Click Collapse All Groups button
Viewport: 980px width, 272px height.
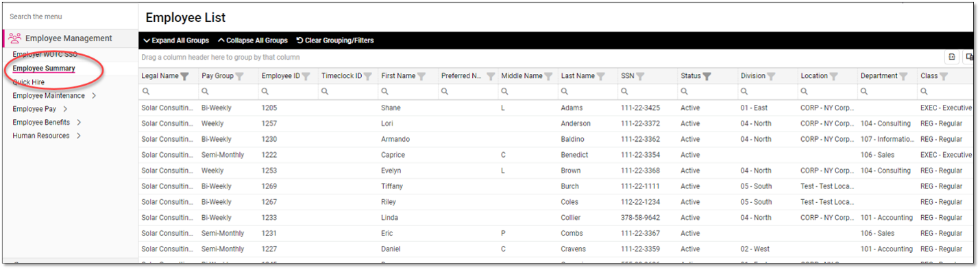pyautogui.click(x=253, y=40)
